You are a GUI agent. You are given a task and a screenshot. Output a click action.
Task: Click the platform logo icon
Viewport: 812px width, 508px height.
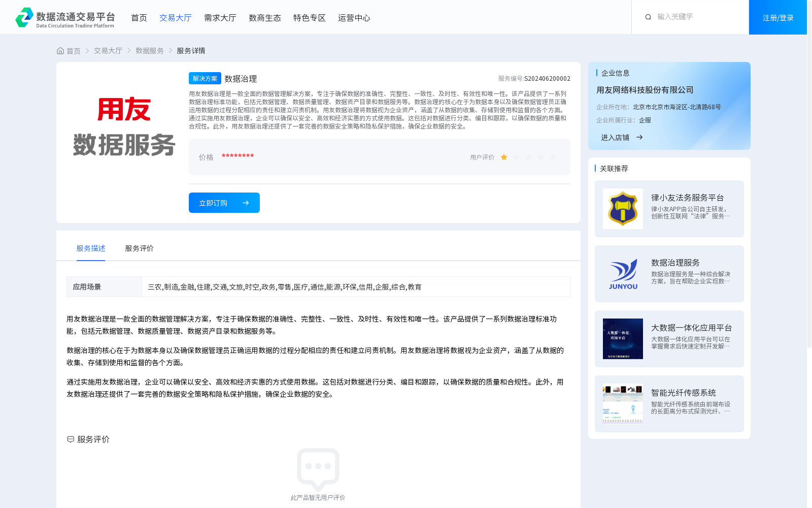(x=24, y=17)
